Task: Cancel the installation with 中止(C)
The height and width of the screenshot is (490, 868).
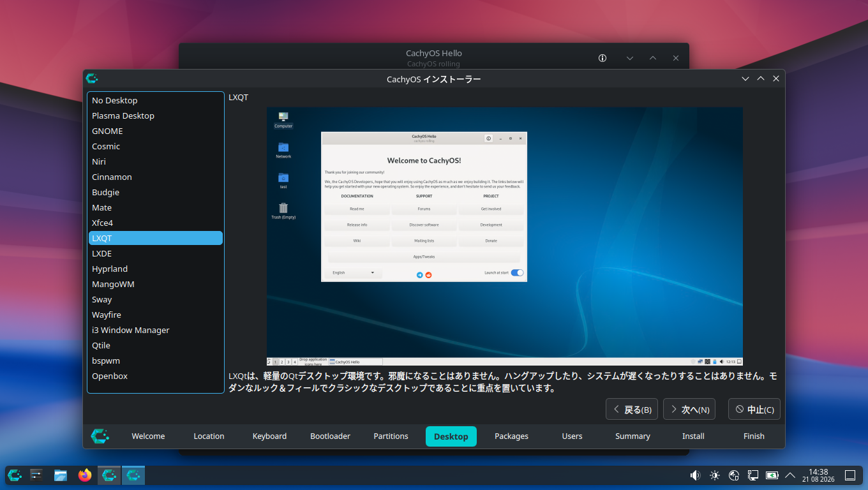Action: pyautogui.click(x=754, y=410)
